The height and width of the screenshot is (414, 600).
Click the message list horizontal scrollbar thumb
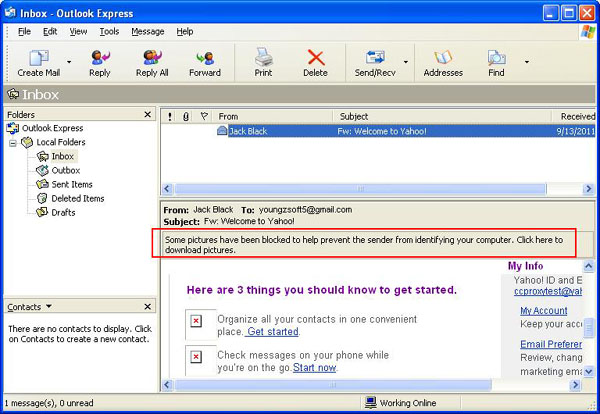click(360, 189)
